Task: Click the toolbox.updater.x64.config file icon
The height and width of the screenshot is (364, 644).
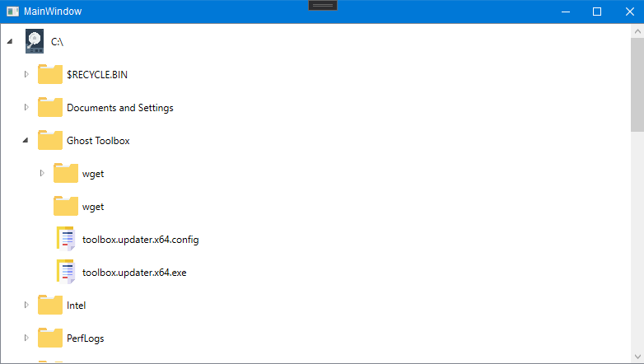Action: pyautogui.click(x=66, y=239)
